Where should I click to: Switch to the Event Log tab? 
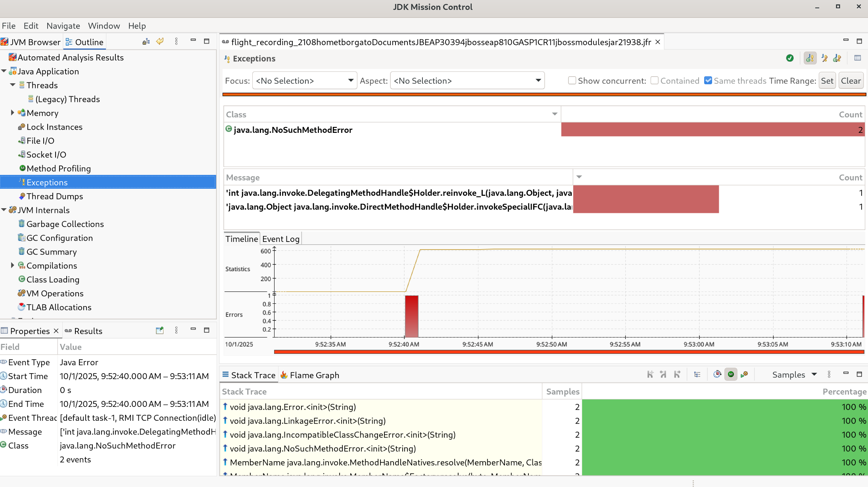click(x=280, y=239)
